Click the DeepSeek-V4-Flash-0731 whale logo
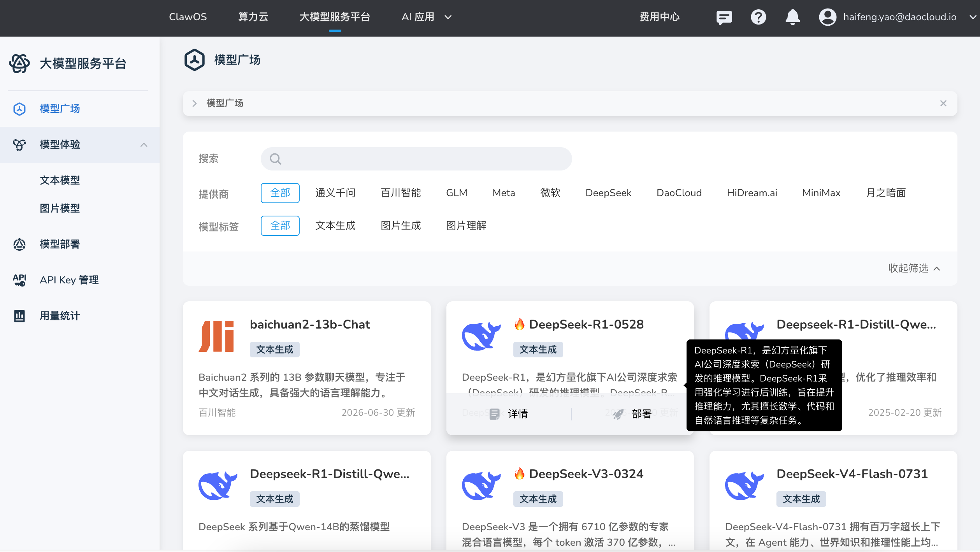Viewport: 980px width, 552px height. (x=744, y=485)
